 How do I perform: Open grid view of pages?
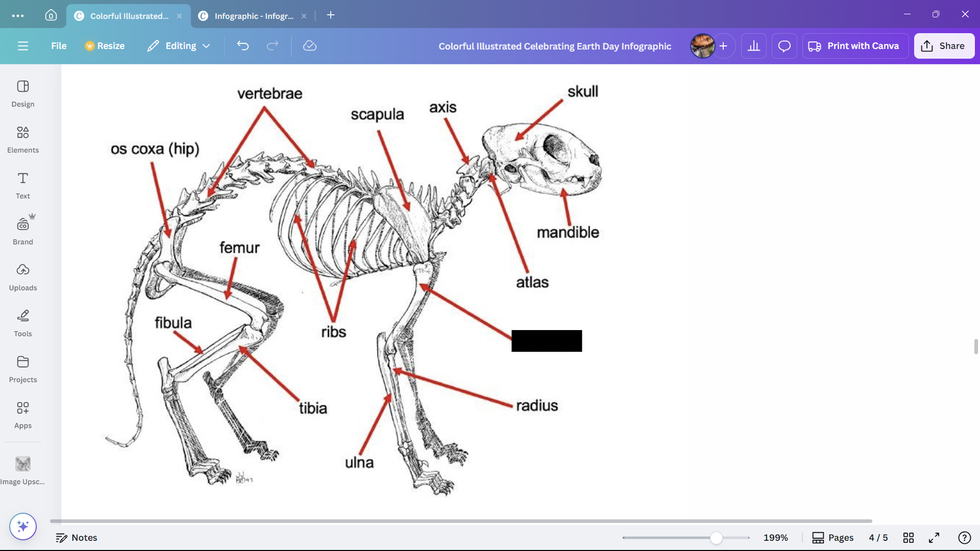coord(909,538)
